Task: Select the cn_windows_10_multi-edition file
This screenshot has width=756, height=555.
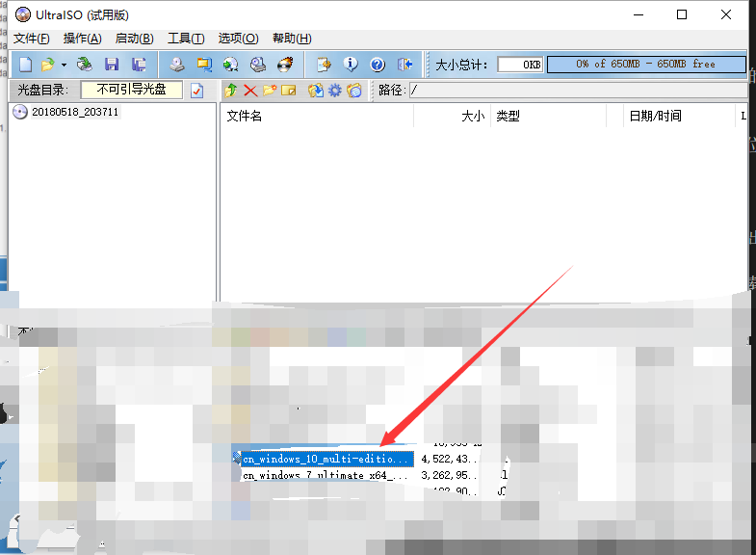Action: coord(326,460)
